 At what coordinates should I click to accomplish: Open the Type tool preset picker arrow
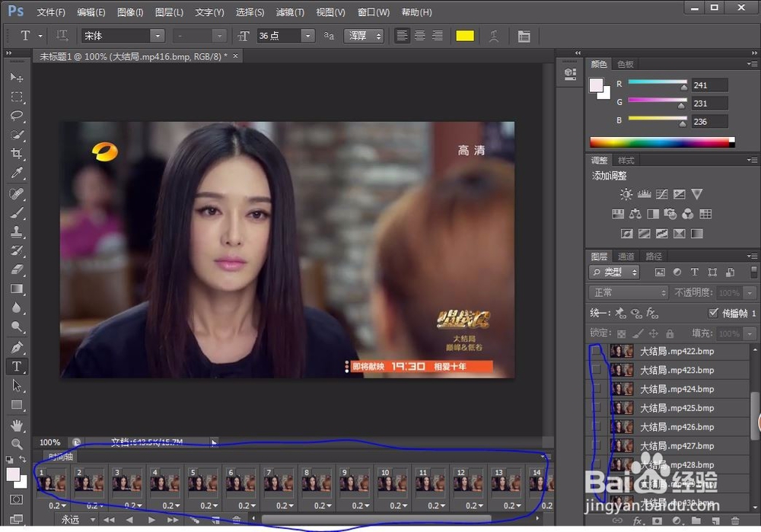point(41,36)
